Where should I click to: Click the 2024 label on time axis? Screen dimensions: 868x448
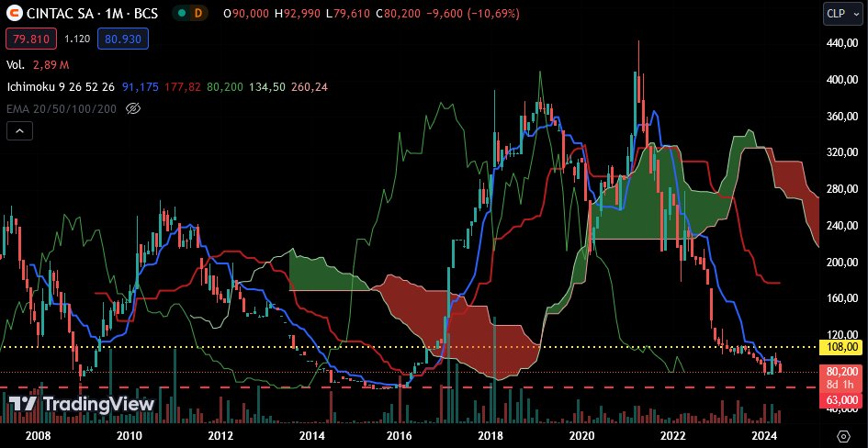coord(766,435)
